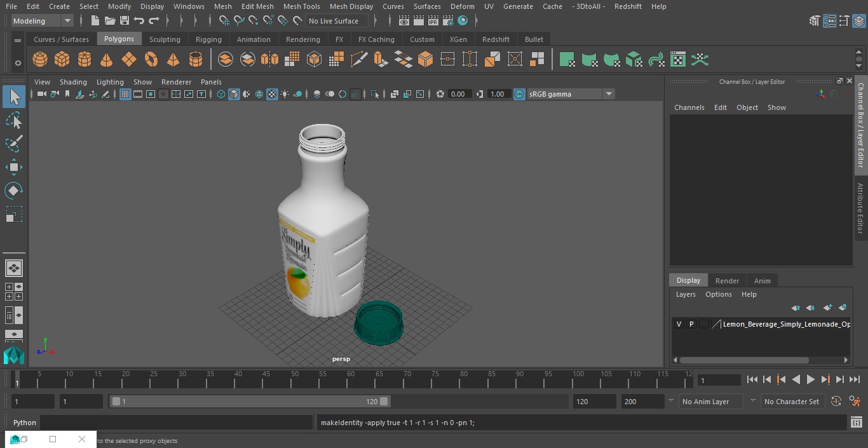Click the time range slider bar

(250, 402)
